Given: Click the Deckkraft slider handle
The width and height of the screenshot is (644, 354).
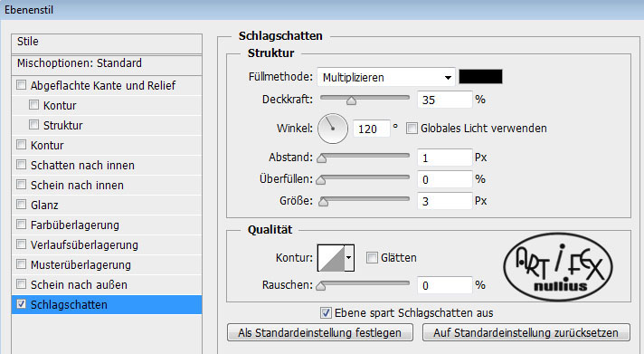Looking at the screenshot, I should 351,100.
